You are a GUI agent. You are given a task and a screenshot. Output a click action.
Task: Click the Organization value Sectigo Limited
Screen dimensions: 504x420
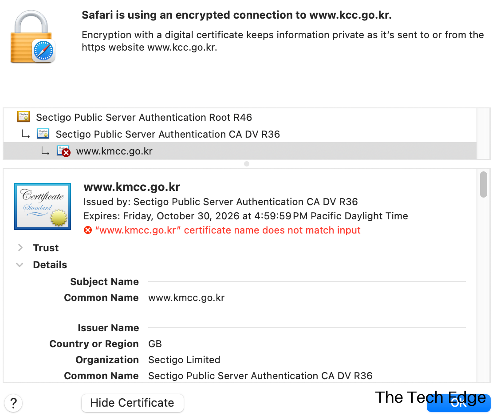click(x=184, y=360)
